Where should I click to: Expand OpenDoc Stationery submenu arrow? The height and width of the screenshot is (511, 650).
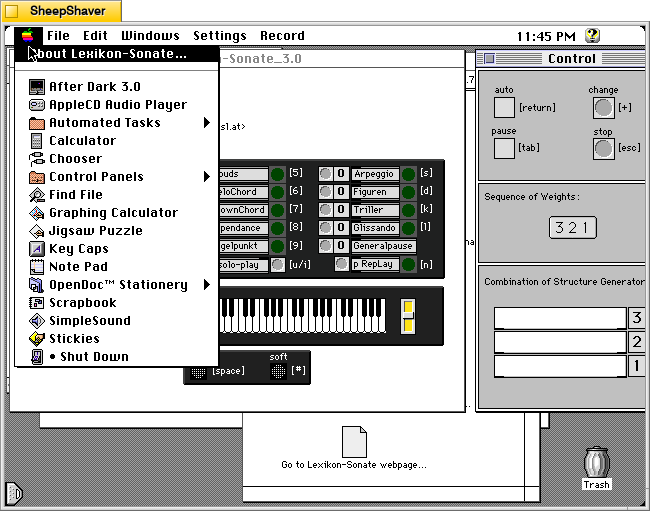[207, 285]
